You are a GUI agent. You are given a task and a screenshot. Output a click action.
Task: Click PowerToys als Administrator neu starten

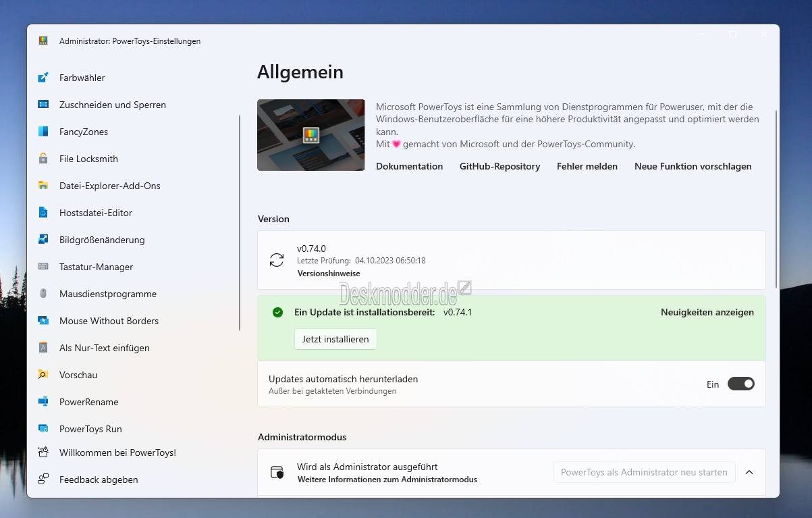click(644, 472)
